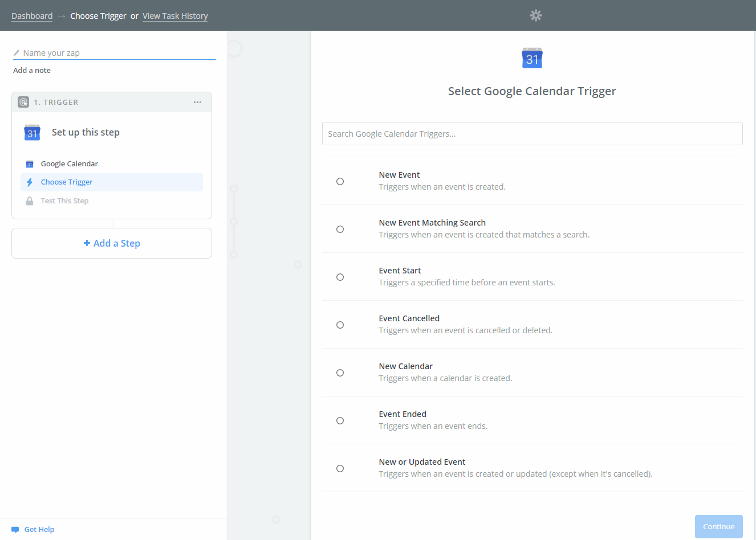The width and height of the screenshot is (756, 540).
Task: Open the trigger step three-dots options menu
Action: (197, 102)
